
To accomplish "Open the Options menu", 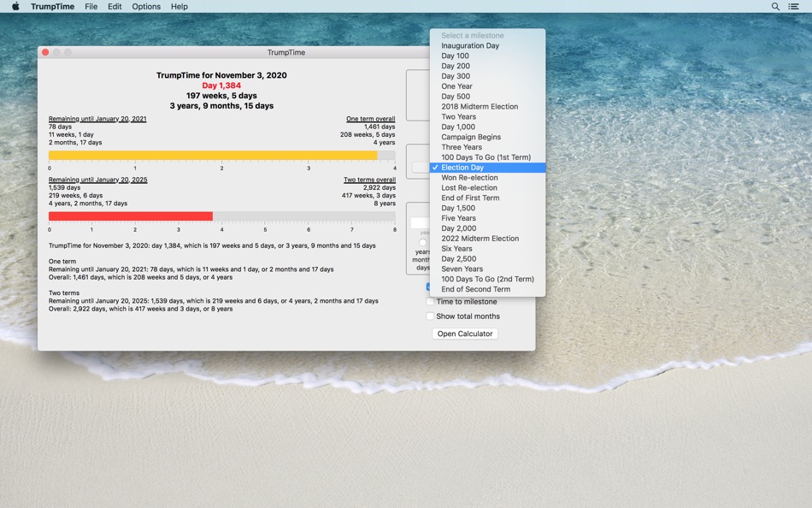I will 146,6.
